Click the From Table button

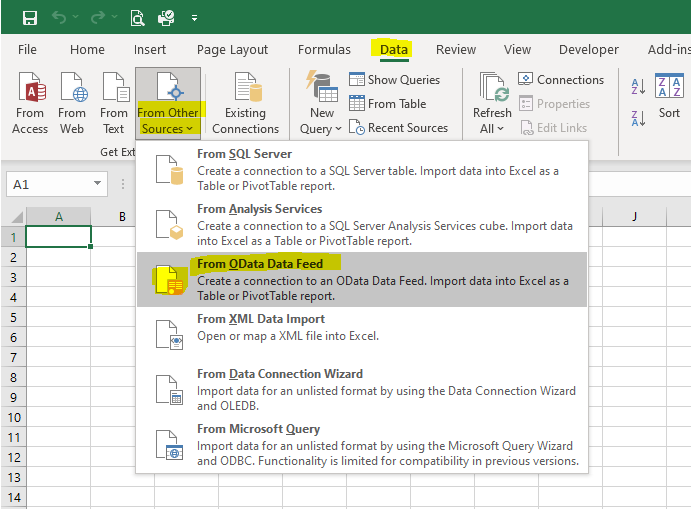pyautogui.click(x=388, y=104)
